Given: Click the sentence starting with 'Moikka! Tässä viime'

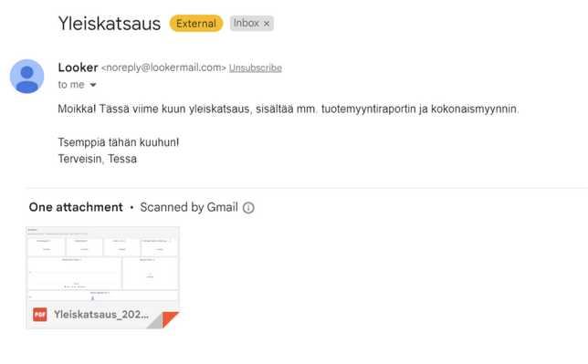Looking at the screenshot, I should click(x=289, y=109).
